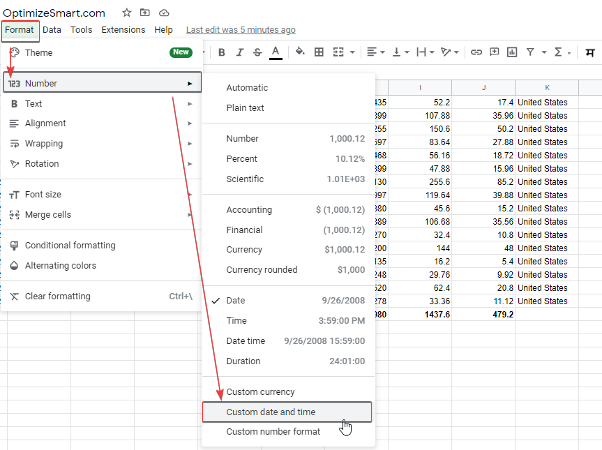Open the Extensions menu
Screen dimensions: 602x450
[x=123, y=30]
